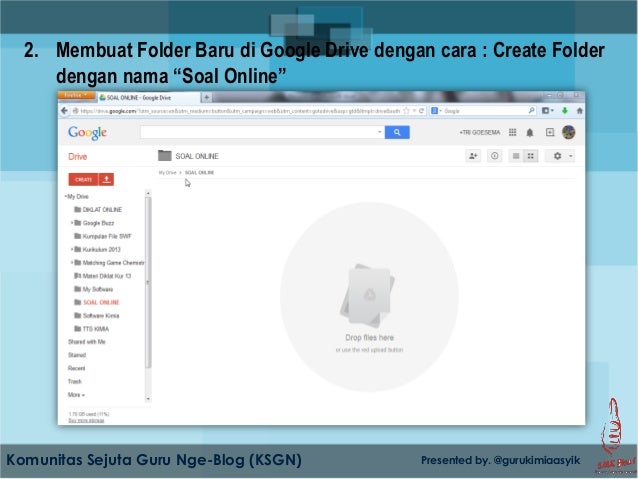Open the DIKLAT ONLINE folder
The height and width of the screenshot is (479, 638).
tap(102, 210)
